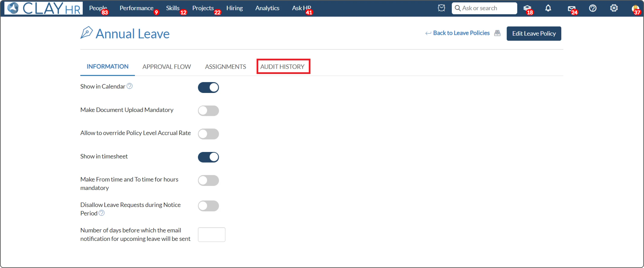Turn off the Show in timesheet toggle
This screenshot has height=268, width=644.
[x=208, y=157]
